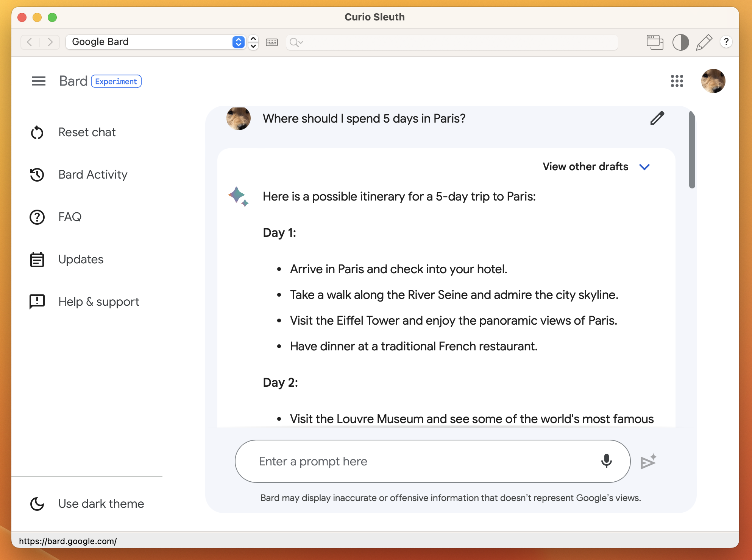Click the View other drafts chevron
This screenshot has height=560, width=752.
(x=644, y=167)
